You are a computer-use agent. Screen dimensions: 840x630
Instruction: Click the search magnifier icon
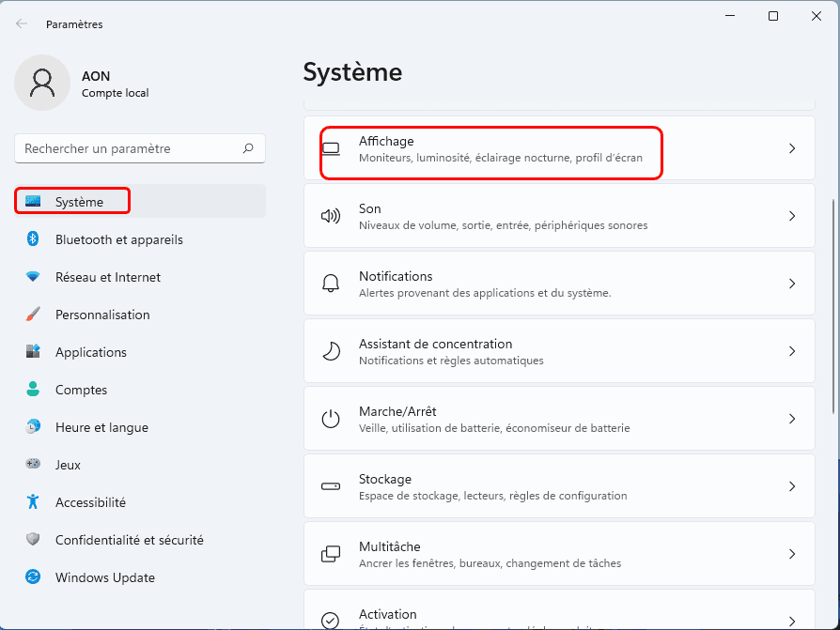pyautogui.click(x=248, y=148)
